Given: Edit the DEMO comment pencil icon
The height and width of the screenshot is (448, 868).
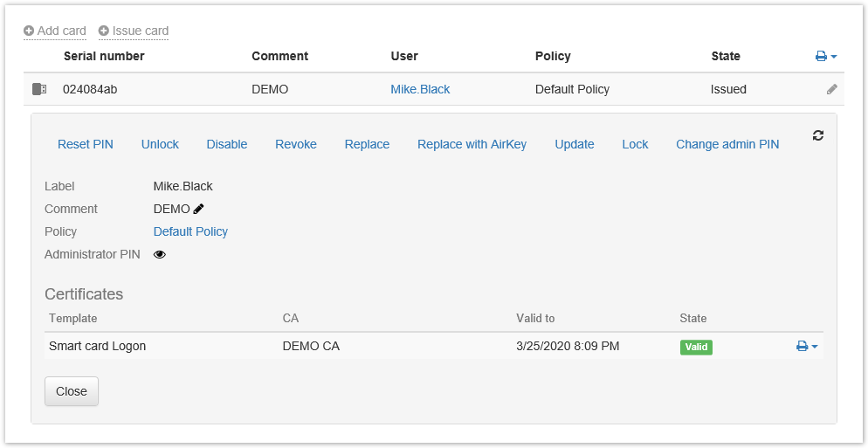Looking at the screenshot, I should click(x=199, y=209).
